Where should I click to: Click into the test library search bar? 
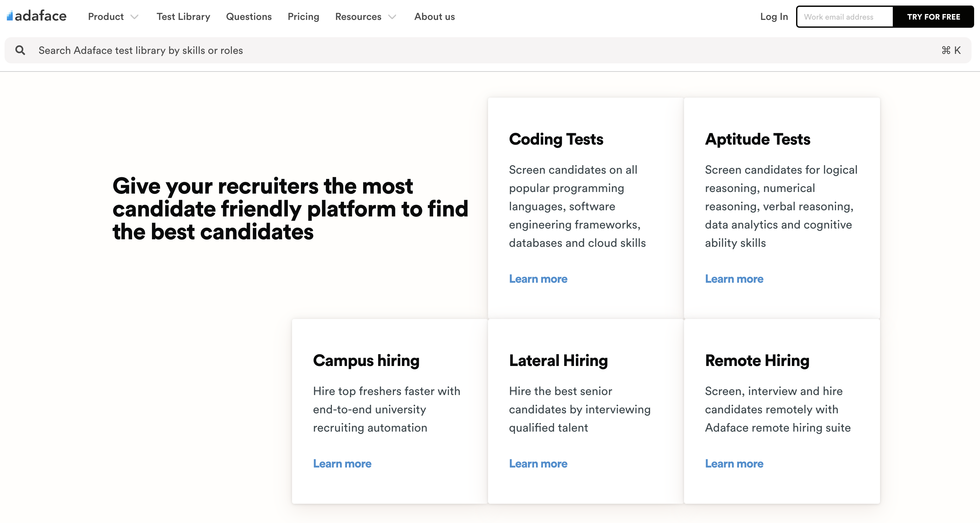coord(457,50)
